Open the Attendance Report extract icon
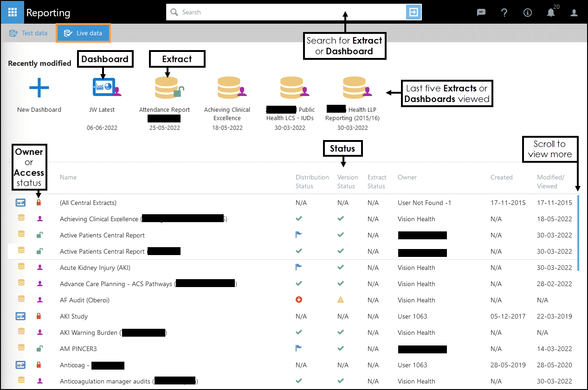 [x=166, y=88]
